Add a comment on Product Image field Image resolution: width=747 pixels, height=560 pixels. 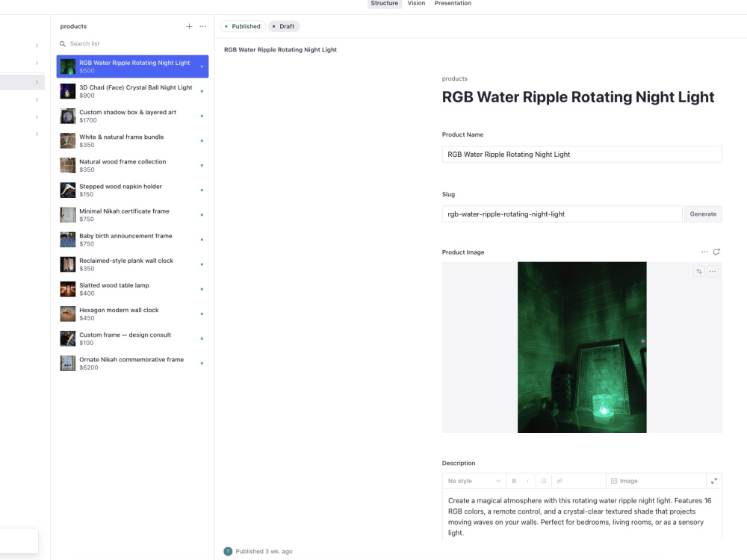[x=716, y=252]
